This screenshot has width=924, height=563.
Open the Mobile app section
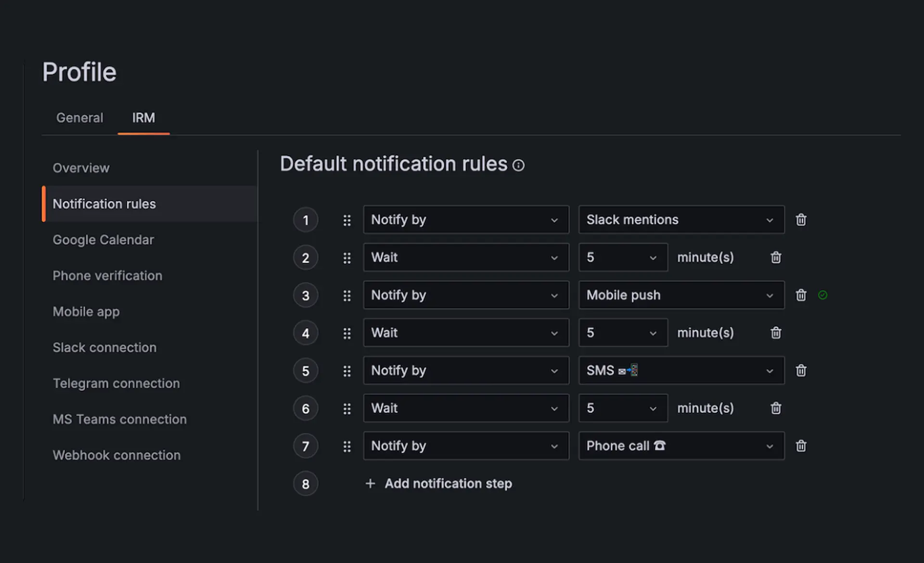point(86,312)
